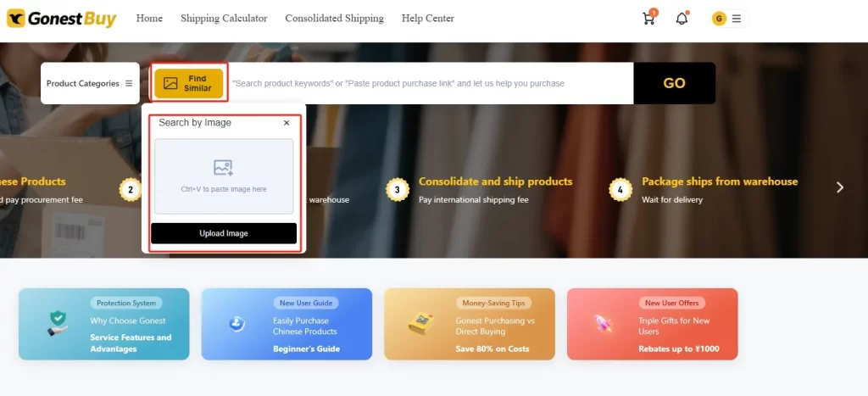This screenshot has width=868, height=396.
Task: Expand the Product Categories menu
Action: click(90, 83)
